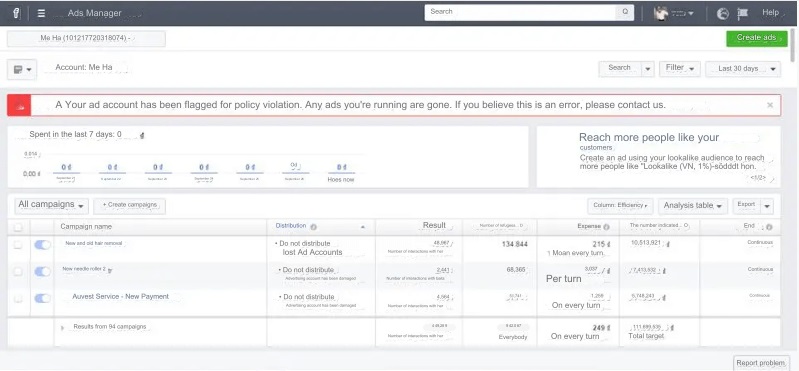Click the Export button
This screenshot has width=799, height=371.
click(x=747, y=205)
